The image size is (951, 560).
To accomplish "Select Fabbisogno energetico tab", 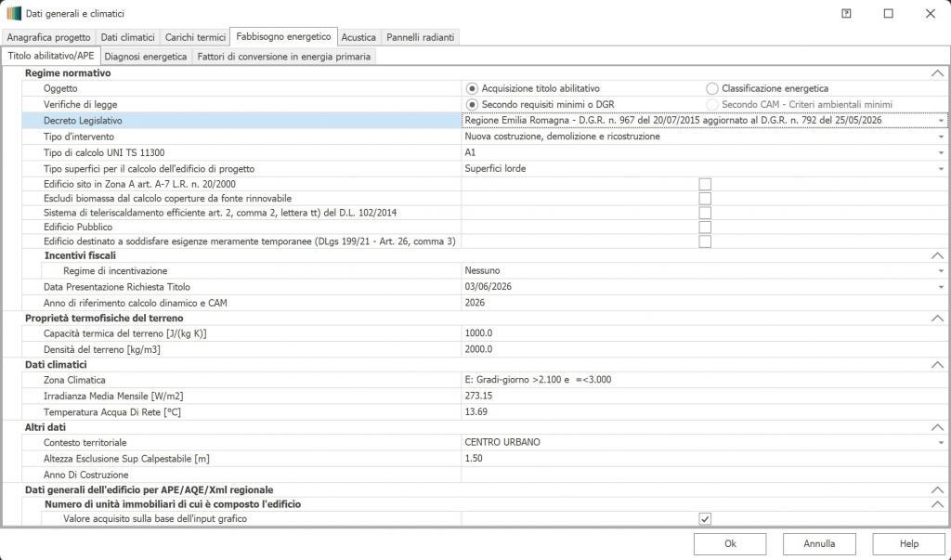I will [x=284, y=36].
